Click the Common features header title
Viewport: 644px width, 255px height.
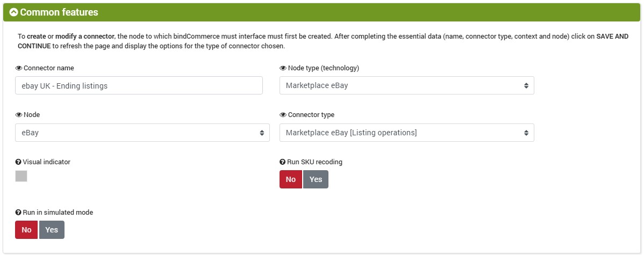(x=59, y=12)
